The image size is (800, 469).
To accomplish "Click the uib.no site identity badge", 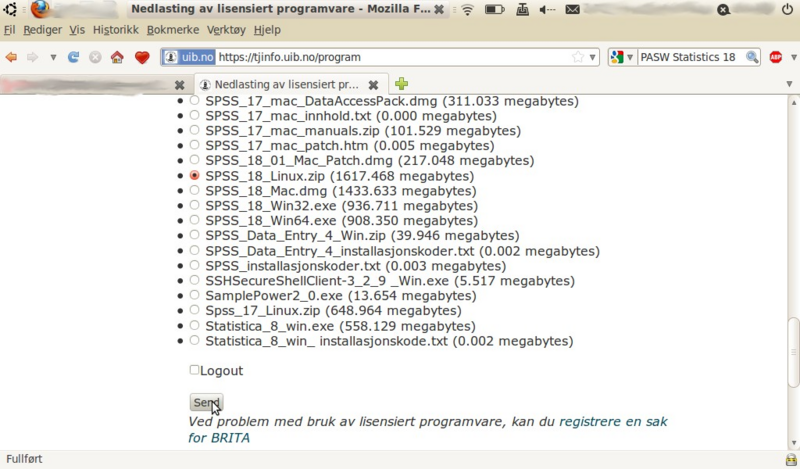I will [x=189, y=57].
